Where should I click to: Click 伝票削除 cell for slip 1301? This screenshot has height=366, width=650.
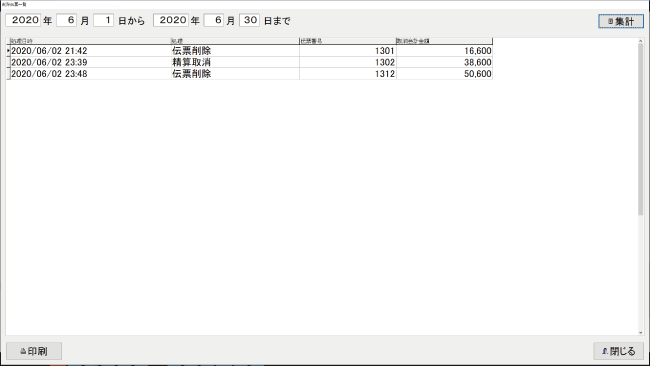[235, 51]
